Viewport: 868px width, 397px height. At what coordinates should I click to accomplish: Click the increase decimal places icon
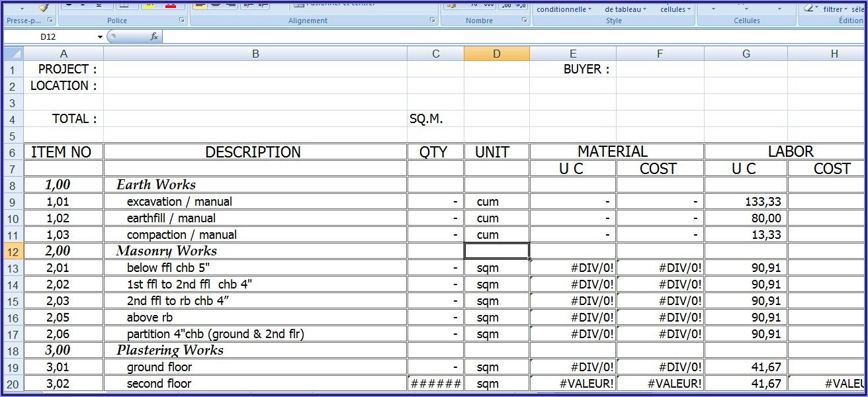(505, 5)
